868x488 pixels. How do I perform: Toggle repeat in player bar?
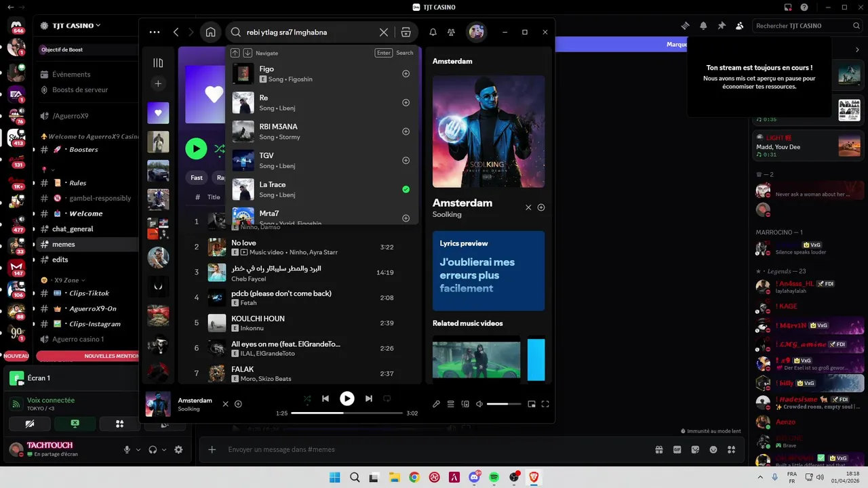[x=387, y=399]
